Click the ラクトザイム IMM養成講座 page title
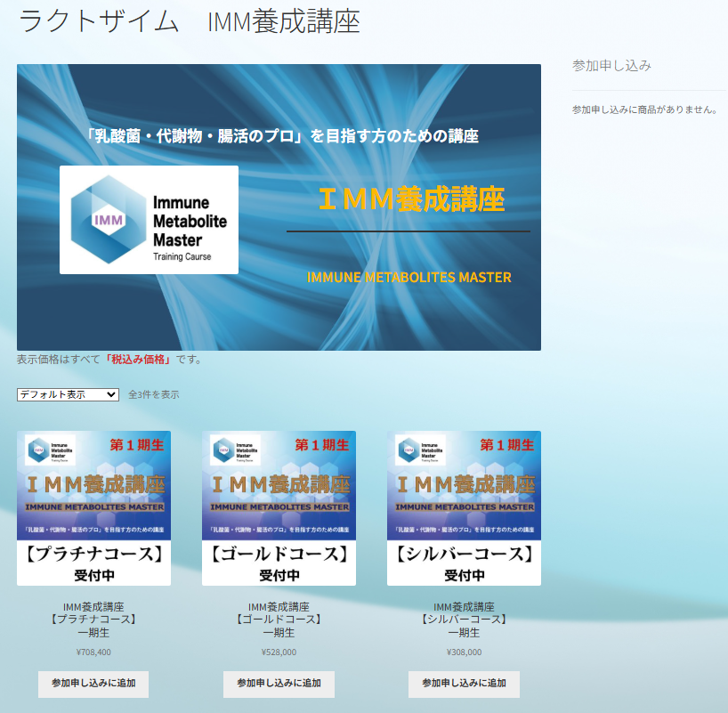The width and height of the screenshot is (728, 713). tap(190, 21)
